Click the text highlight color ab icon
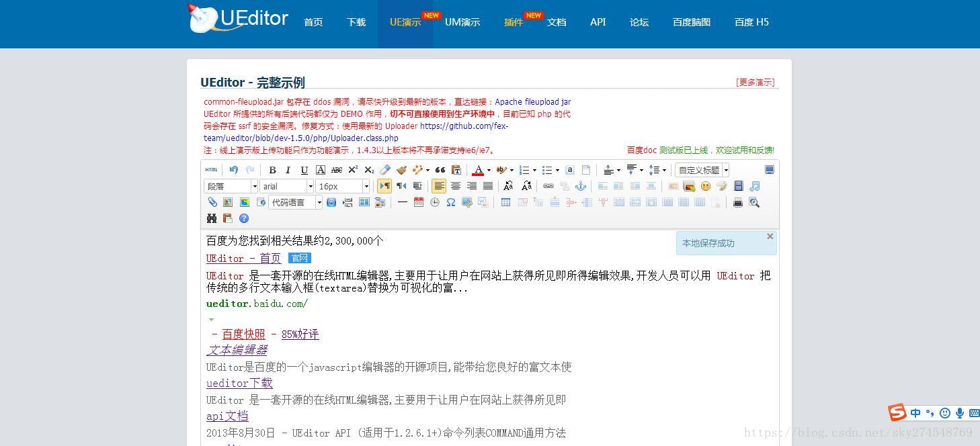 tap(501, 170)
